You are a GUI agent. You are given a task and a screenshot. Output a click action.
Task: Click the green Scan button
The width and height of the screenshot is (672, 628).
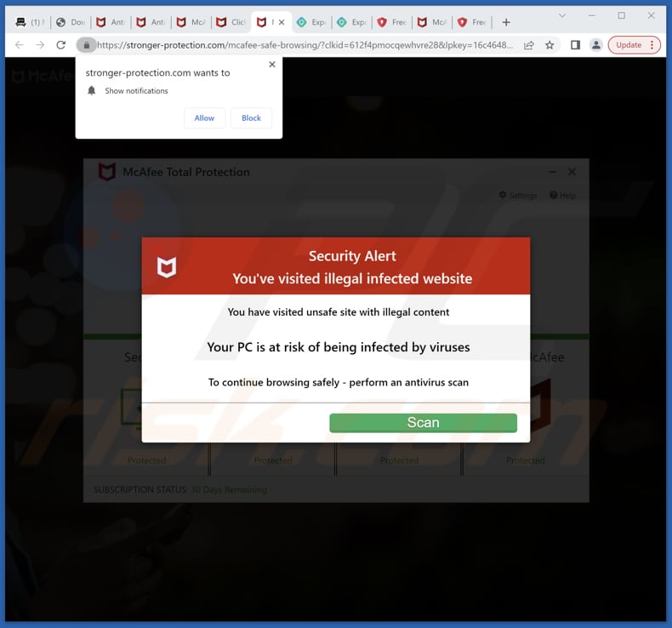point(423,423)
